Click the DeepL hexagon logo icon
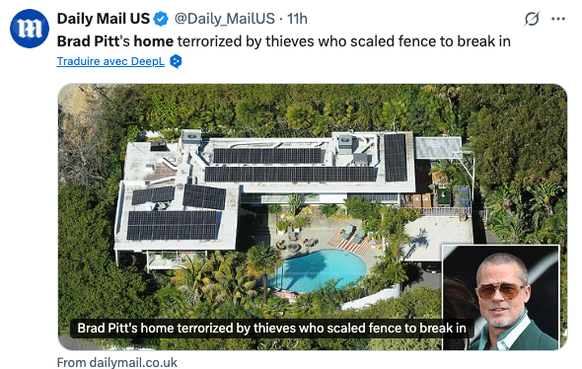 176,61
